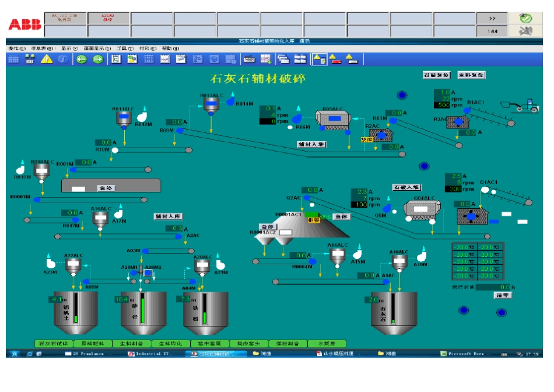
Task: Click the first grid icon in toolbar
Action: (x=14, y=59)
